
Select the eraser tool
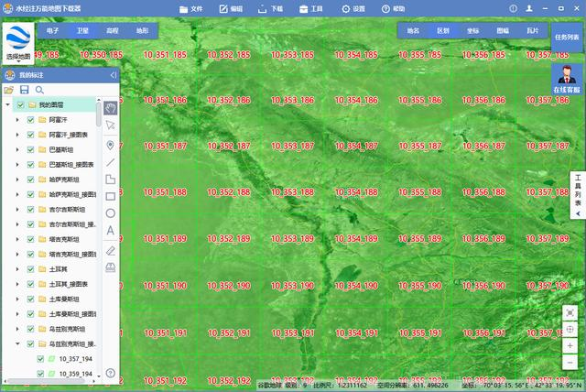110,250
